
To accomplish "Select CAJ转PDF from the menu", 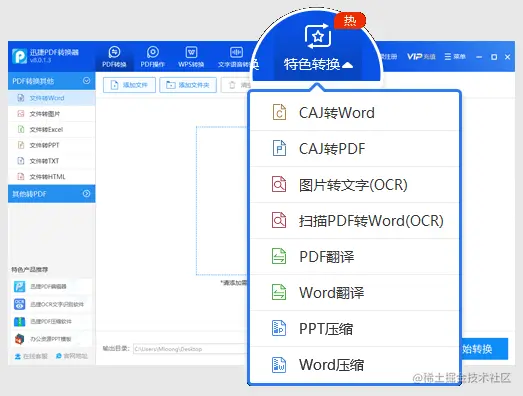I will pyautogui.click(x=355, y=149).
